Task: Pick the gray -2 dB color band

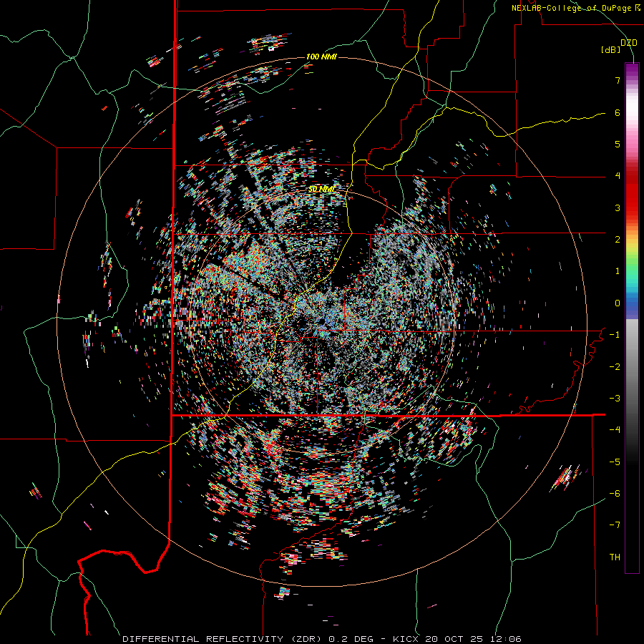Action: (x=632, y=367)
